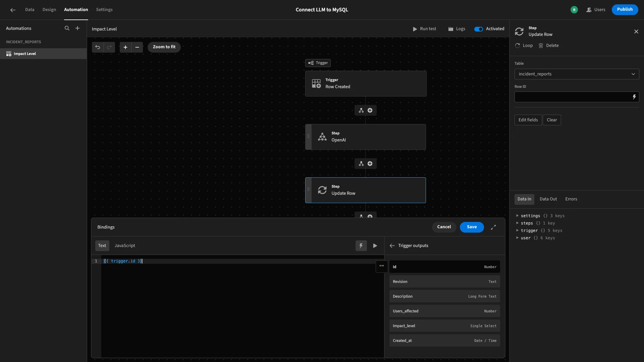Redo the canvas change
Image resolution: width=644 pixels, height=362 pixels.
(x=109, y=47)
